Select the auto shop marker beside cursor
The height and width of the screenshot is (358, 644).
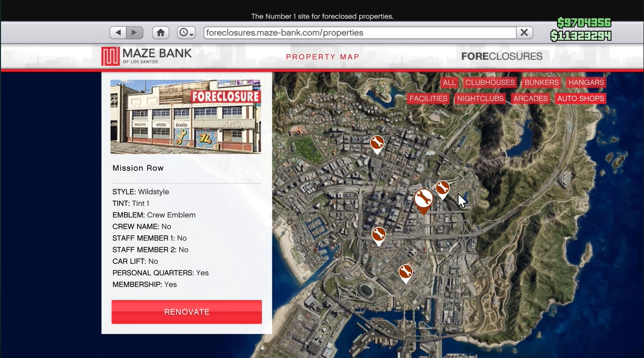[x=442, y=188]
